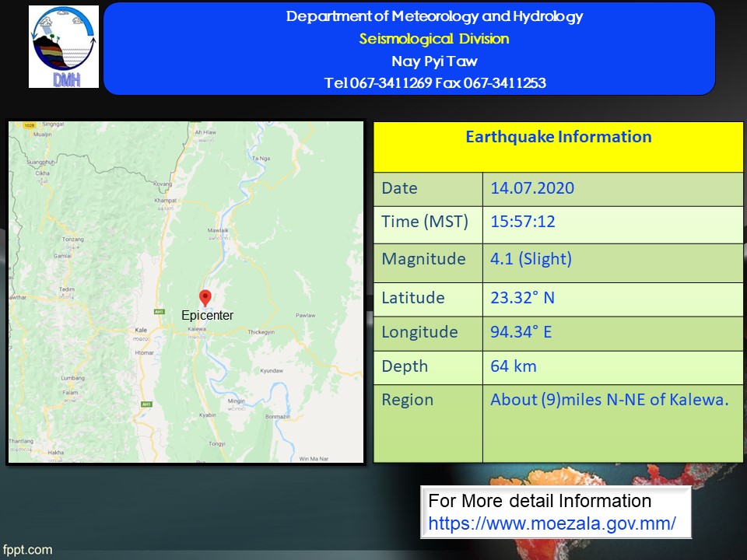Viewport: 747px width, 560px height.
Task: Click the 'Khampat' town label on map
Action: pos(165,201)
